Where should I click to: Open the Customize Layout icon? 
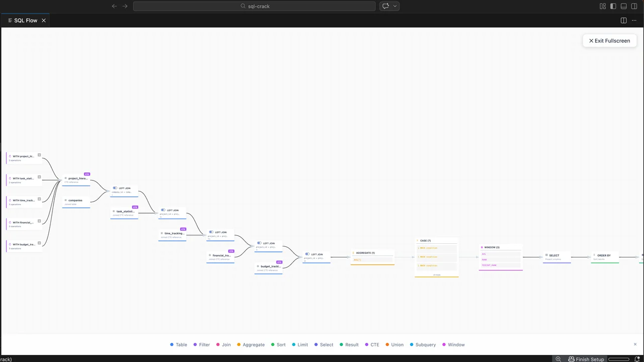pyautogui.click(x=603, y=6)
